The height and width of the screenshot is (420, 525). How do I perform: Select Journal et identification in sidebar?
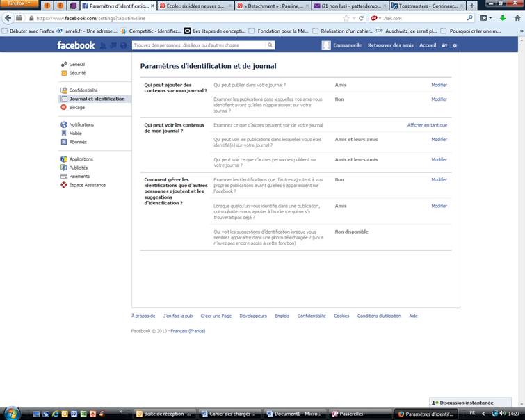(x=95, y=99)
